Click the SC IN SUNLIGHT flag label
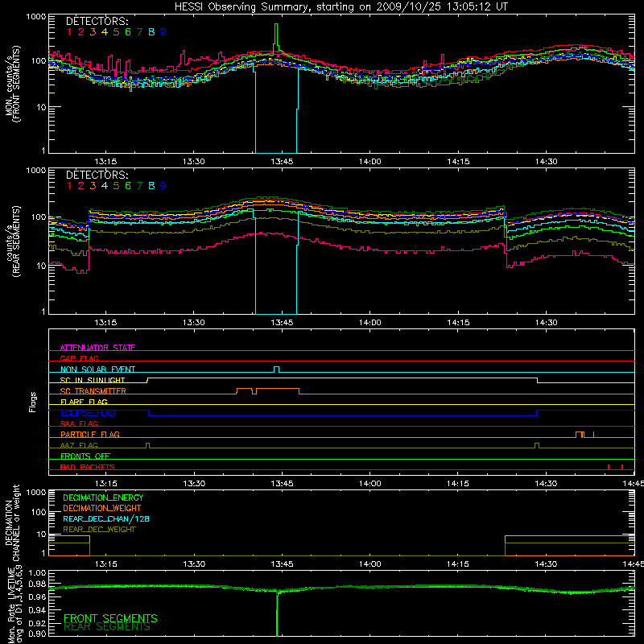 pos(93,380)
